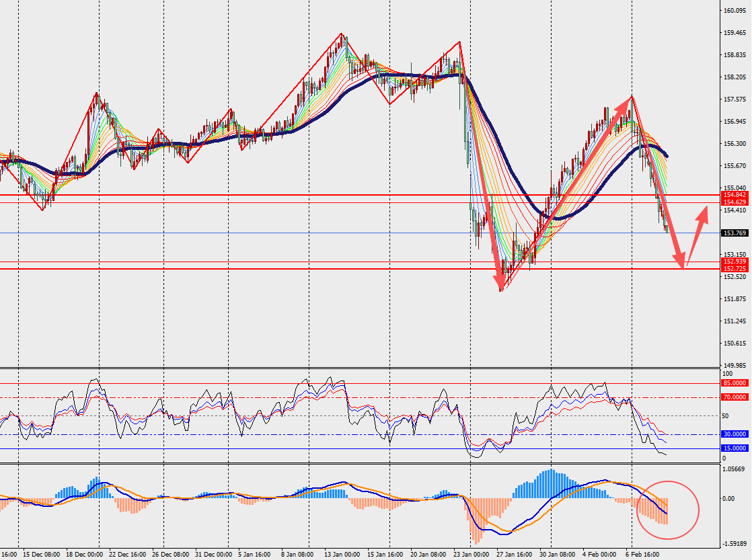
Task: Click the blue 30.0000 oscillator level label
Action: (x=735, y=434)
